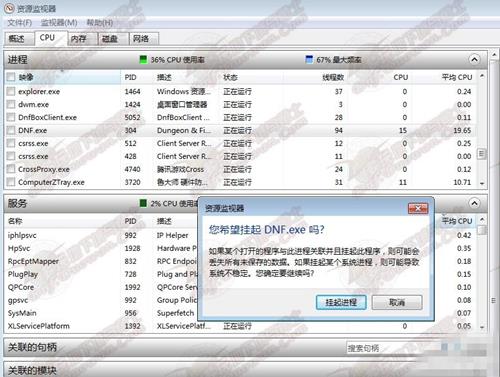Check the dwm.exe process checkbox
The image size is (500, 377).
pos(11,104)
